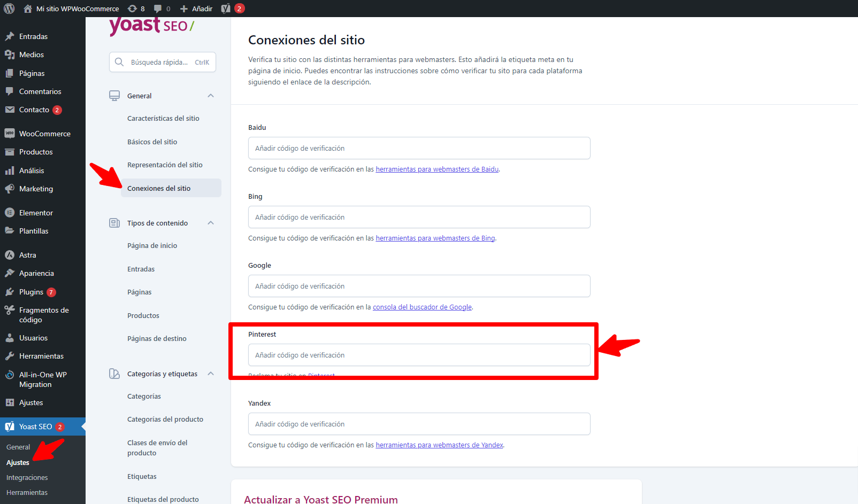Open Básicos del sitio settings
The height and width of the screenshot is (504, 858).
[152, 142]
